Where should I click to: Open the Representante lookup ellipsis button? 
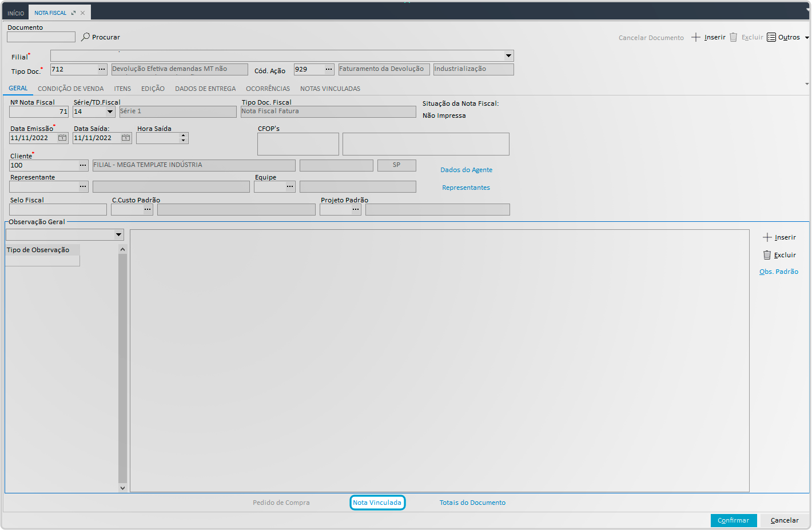point(83,186)
